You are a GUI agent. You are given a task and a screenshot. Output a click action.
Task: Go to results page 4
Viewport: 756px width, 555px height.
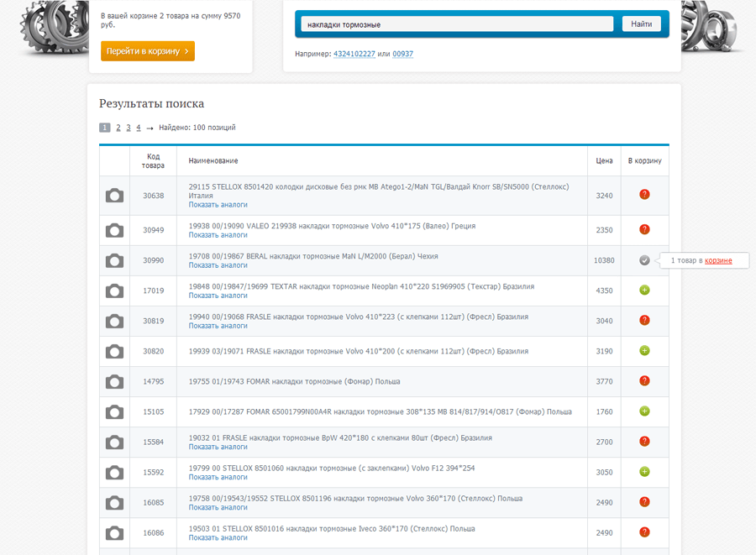[139, 128]
